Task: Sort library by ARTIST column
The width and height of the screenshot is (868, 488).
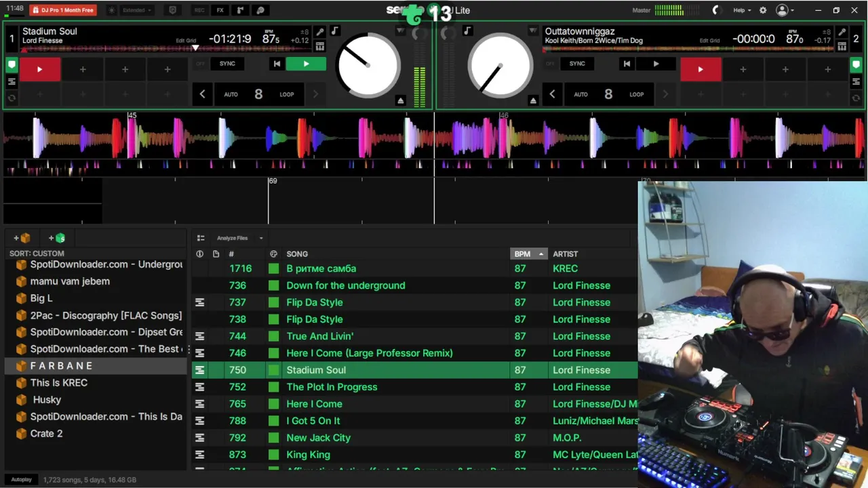Action: (566, 254)
